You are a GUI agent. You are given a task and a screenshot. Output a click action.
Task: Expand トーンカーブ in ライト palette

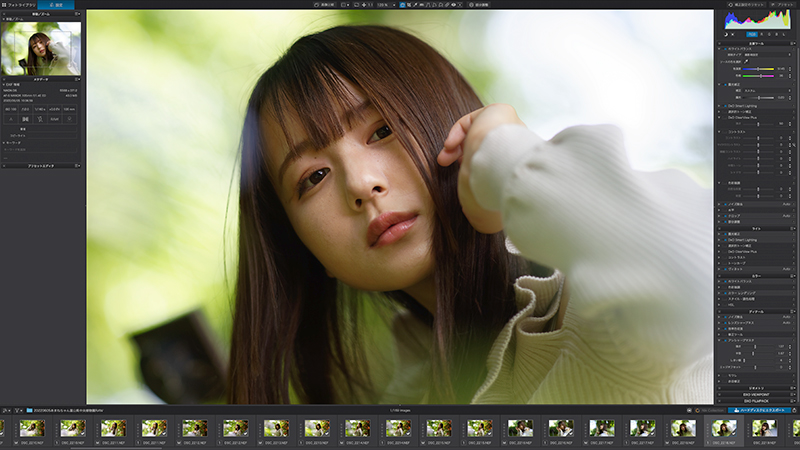click(719, 263)
